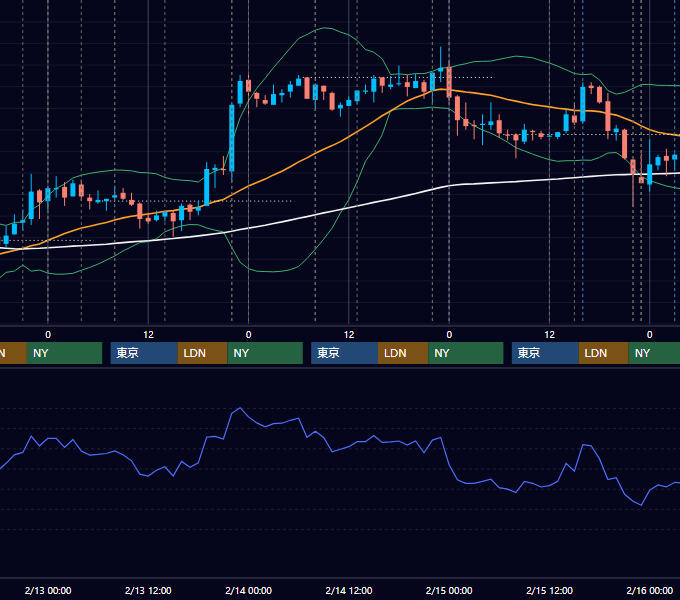Click the NY session block spanning 2/15 00:00
The width and height of the screenshot is (680, 600).
point(466,353)
